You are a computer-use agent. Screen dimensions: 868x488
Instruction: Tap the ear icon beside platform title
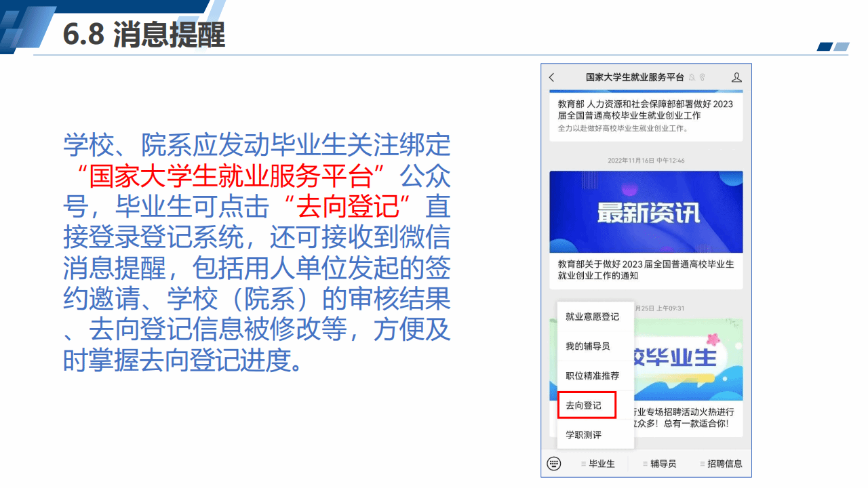[x=703, y=77]
